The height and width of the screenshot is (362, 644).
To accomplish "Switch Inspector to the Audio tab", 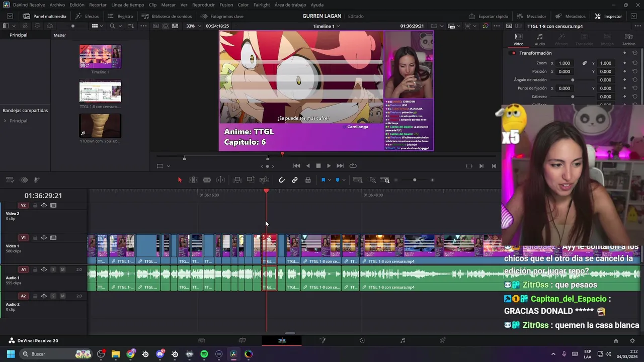I will pyautogui.click(x=539, y=40).
